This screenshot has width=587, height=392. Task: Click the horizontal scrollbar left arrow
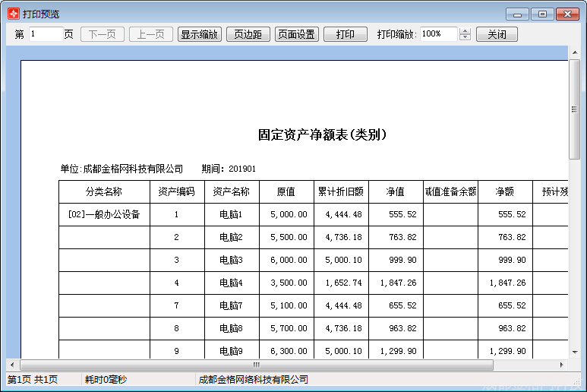tap(12, 365)
